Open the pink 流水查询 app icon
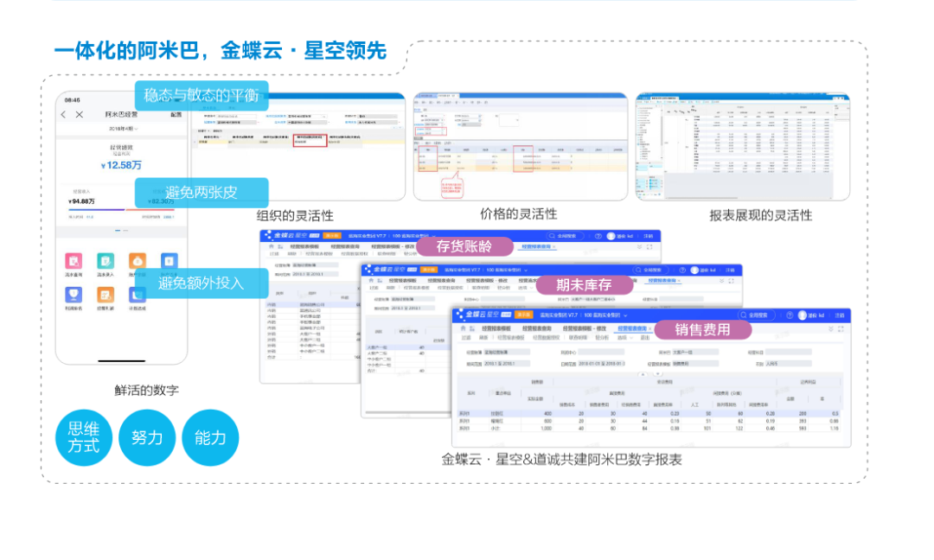934x560 pixels. click(74, 261)
